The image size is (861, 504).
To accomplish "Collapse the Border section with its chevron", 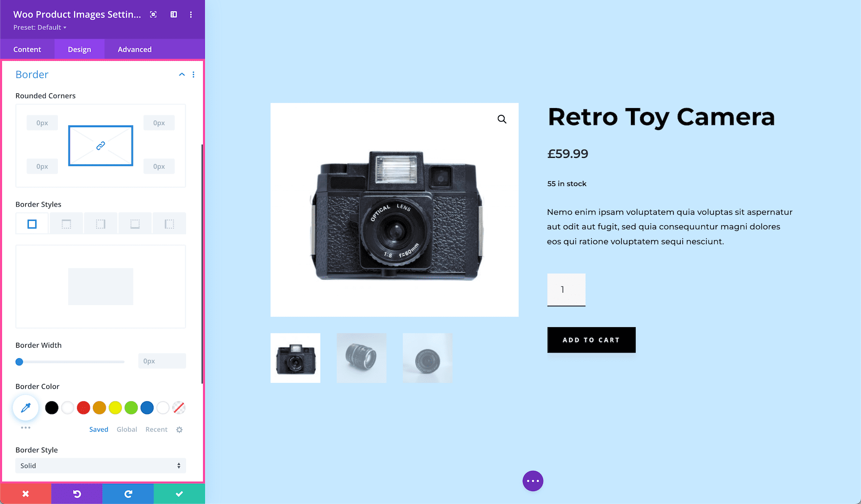I will [x=182, y=75].
